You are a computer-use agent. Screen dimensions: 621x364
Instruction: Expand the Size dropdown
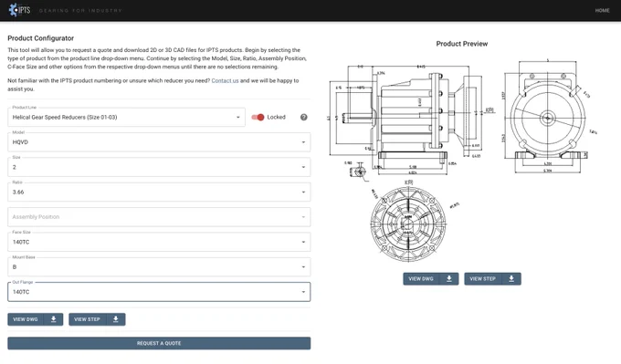click(159, 167)
